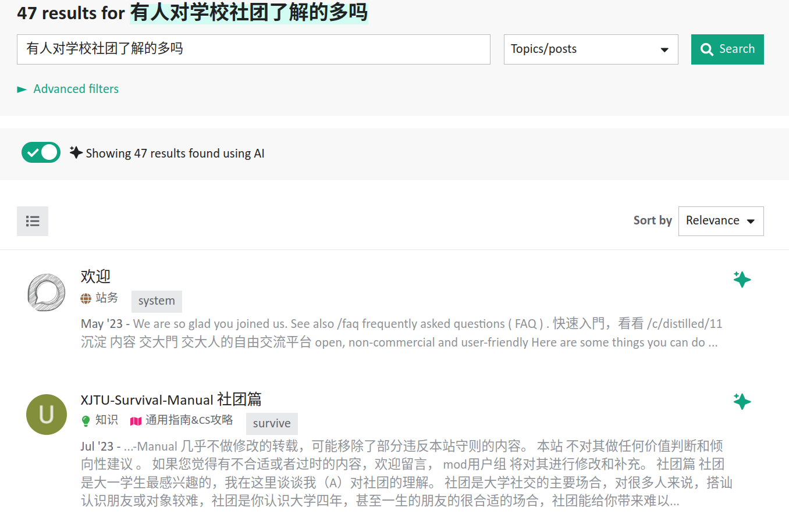Image resolution: width=789 pixels, height=532 pixels.
Task: Select the system tag
Action: click(x=157, y=301)
